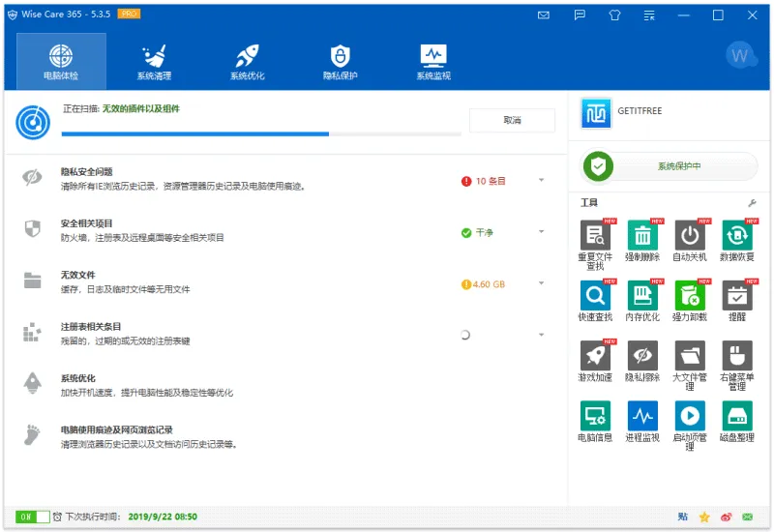774x532 pixels.
Task: Click the 安全相关项目 item title
Action: click(x=87, y=223)
